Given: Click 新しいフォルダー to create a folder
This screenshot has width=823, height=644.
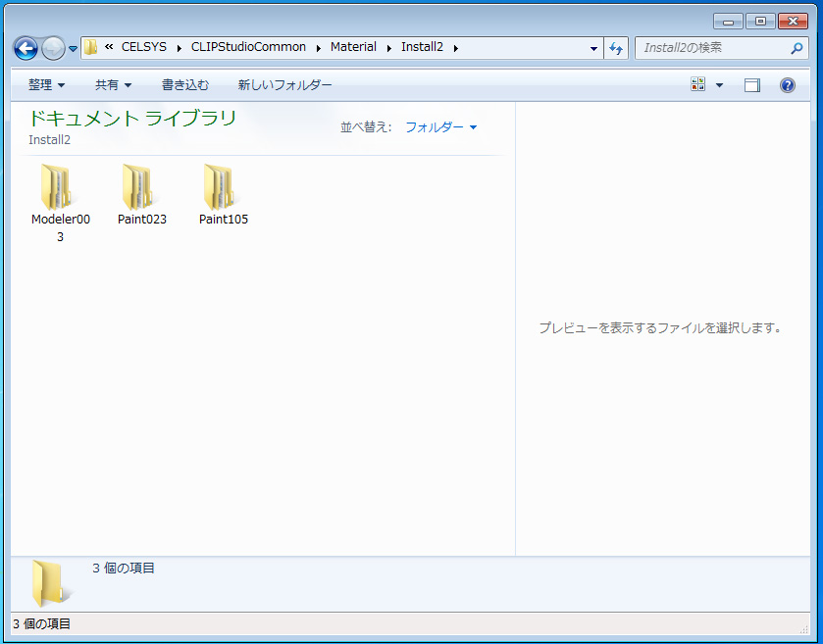Looking at the screenshot, I should tap(284, 85).
